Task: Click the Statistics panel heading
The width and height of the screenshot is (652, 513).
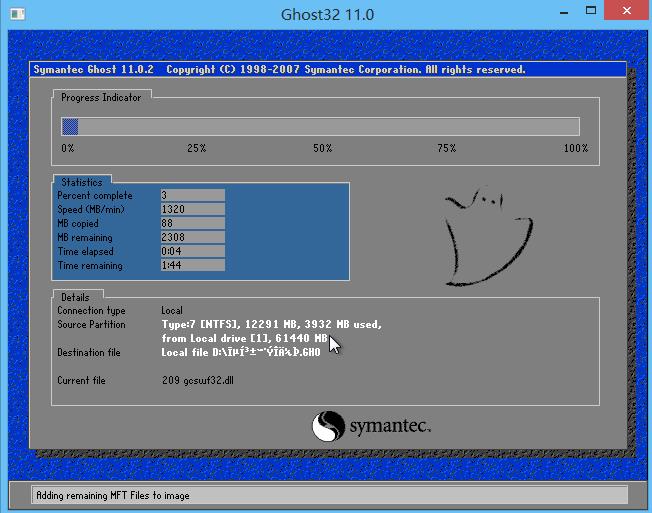Action: 82,182
